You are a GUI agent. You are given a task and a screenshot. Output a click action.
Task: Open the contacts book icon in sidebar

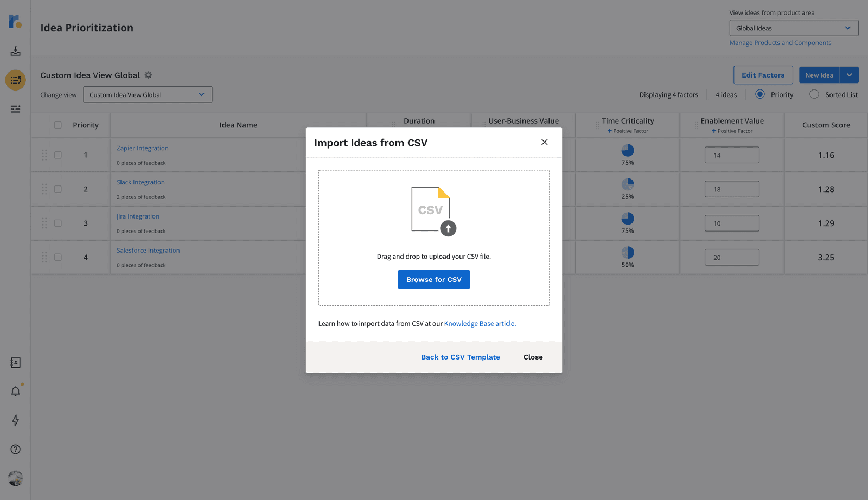click(x=15, y=362)
